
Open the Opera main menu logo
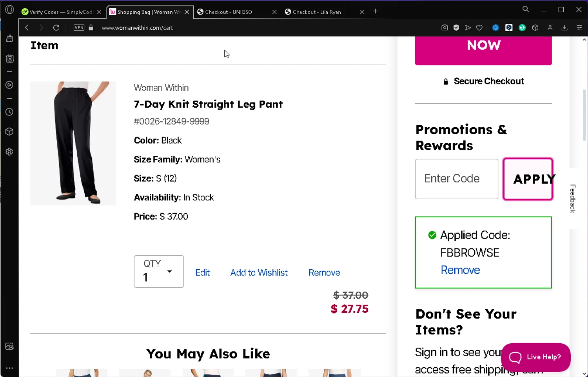point(9,10)
